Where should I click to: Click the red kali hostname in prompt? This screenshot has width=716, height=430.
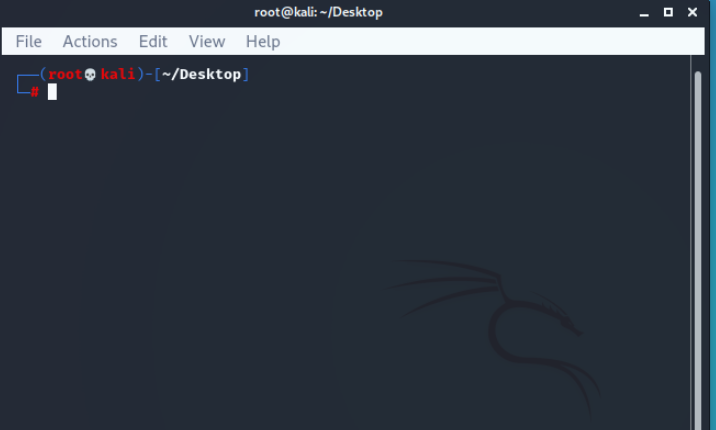click(x=118, y=74)
